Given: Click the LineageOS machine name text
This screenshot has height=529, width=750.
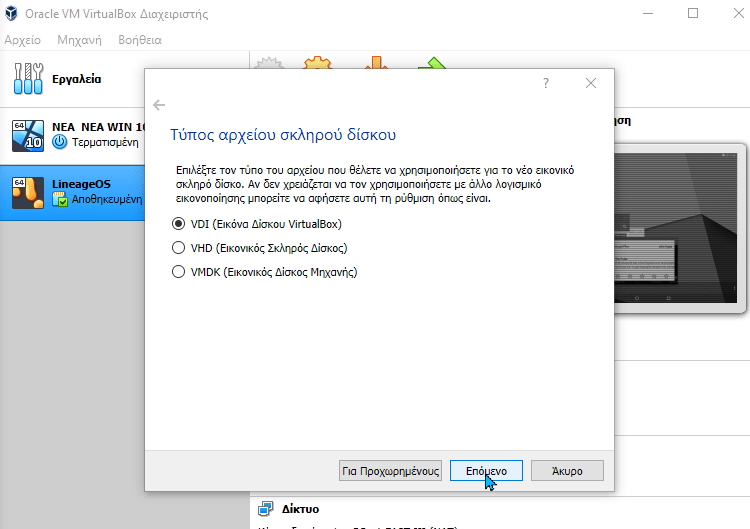Looking at the screenshot, I should click(x=81, y=184).
